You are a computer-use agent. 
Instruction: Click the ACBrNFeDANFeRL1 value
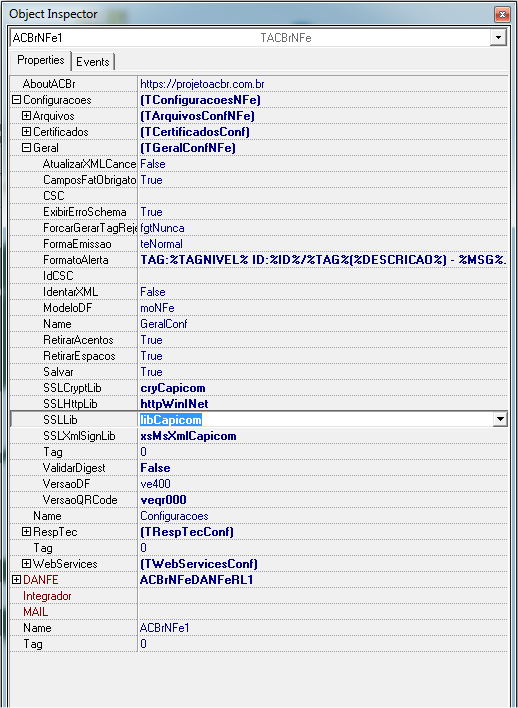pyautogui.click(x=196, y=580)
